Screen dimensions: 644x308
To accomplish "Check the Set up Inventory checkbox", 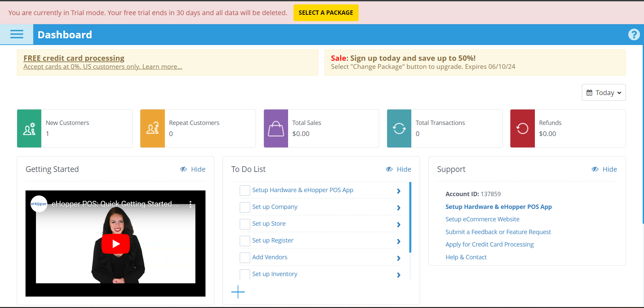I will (x=245, y=274).
